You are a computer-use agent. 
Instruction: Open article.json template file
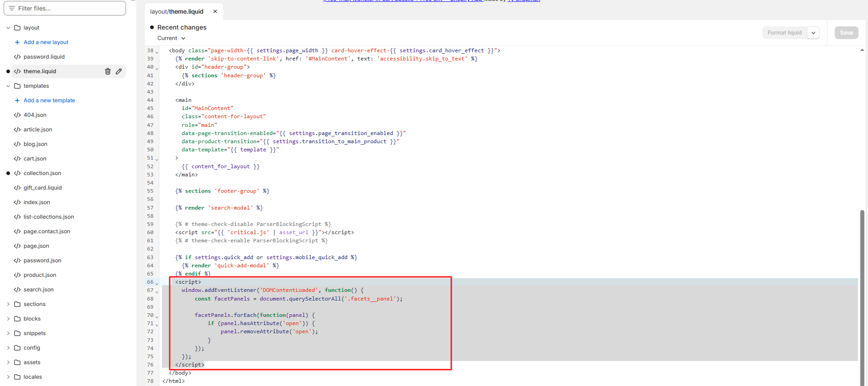click(x=38, y=130)
